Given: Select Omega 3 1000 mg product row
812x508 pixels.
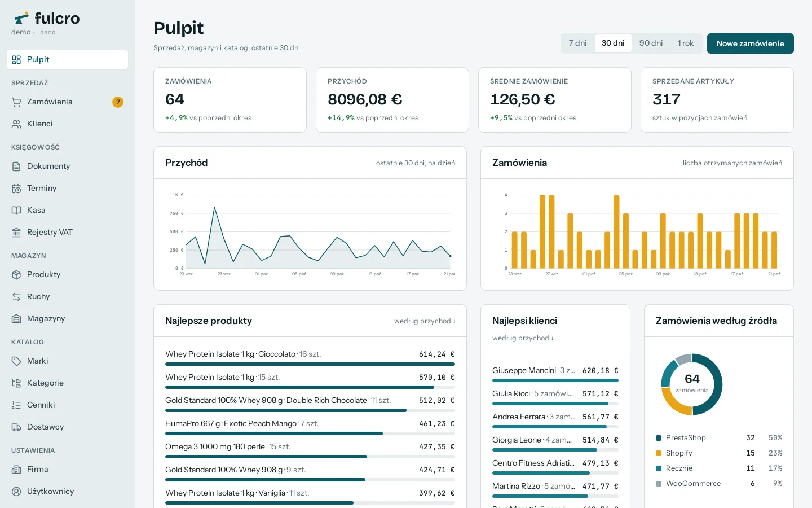Looking at the screenshot, I should tap(310, 450).
